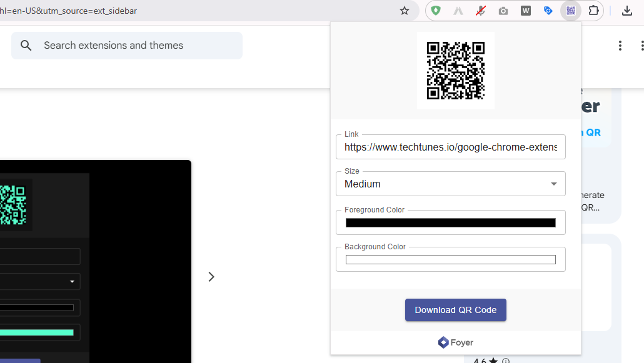The width and height of the screenshot is (644, 363).
Task: Click the gray triangular extension icon
Action: pos(458,11)
